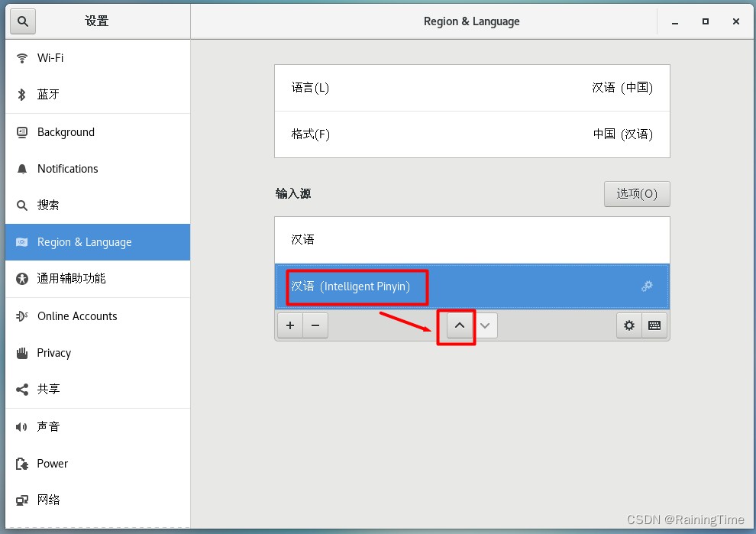Click the Background monitor icon
This screenshot has height=534, width=756.
point(21,132)
